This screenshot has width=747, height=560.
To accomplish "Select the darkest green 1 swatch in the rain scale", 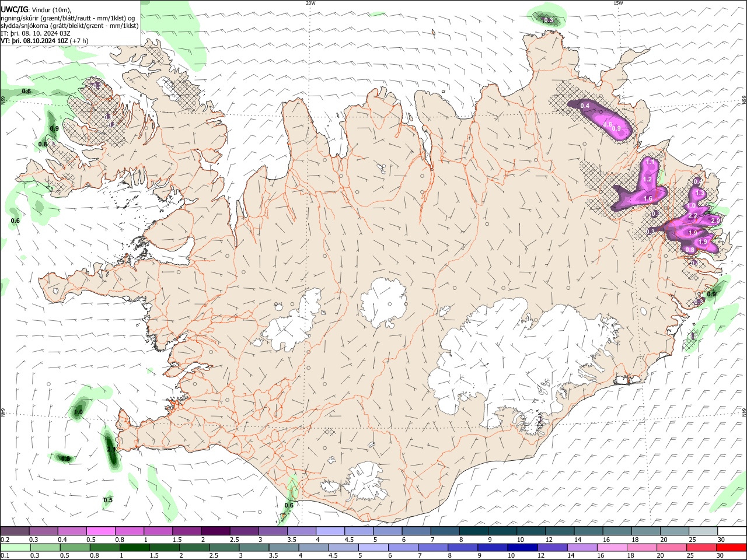I will tap(134, 547).
